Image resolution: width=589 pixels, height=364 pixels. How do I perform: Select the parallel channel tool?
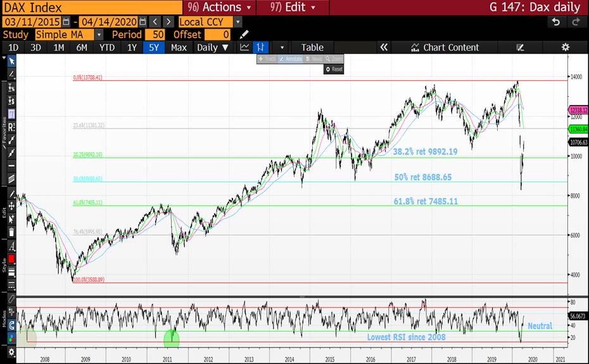[x=11, y=179]
